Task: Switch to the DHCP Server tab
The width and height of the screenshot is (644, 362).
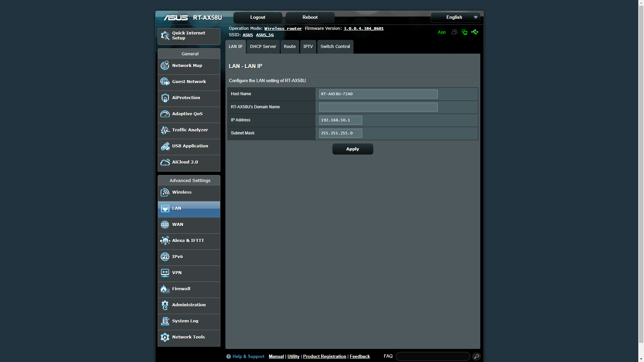Action: pos(263,47)
